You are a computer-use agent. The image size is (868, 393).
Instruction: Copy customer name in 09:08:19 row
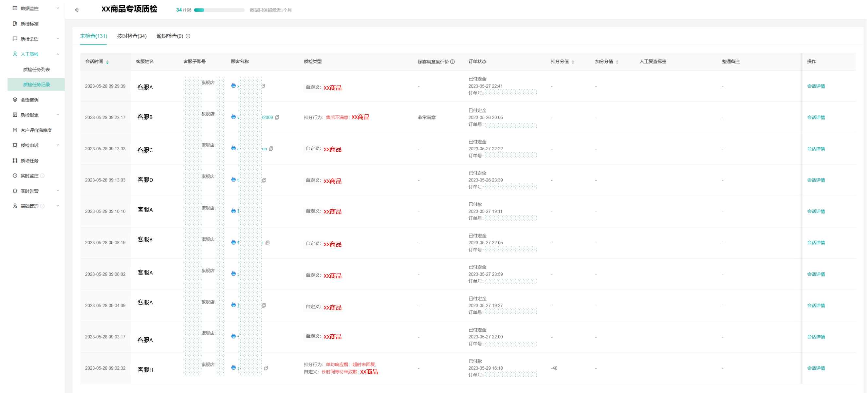[268, 243]
